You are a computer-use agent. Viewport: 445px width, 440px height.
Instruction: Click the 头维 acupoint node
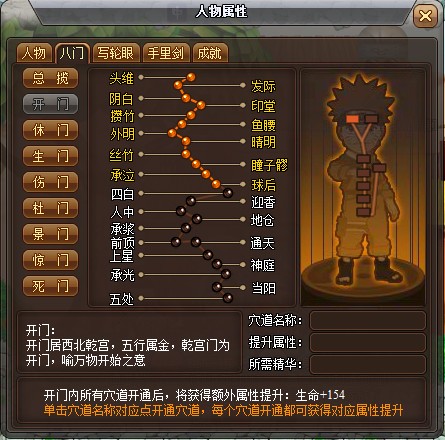(191, 77)
